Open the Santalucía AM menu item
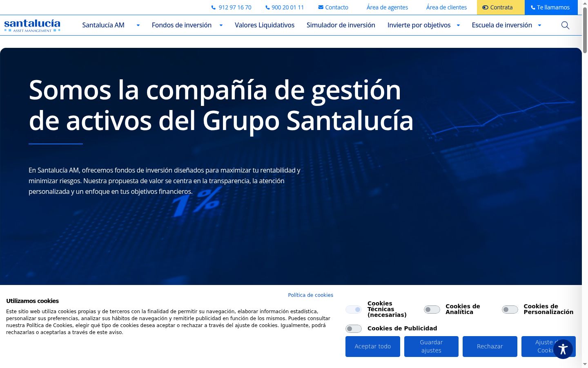Viewport: 588px width, 368px height. (103, 25)
